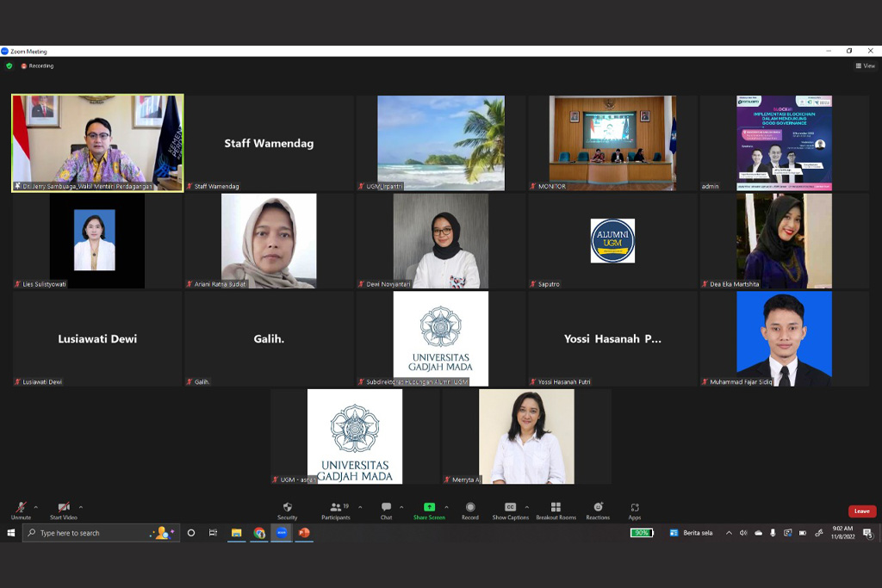Screen dimensions: 882x588
Task: Open the View layout menu
Action: pyautogui.click(x=865, y=65)
